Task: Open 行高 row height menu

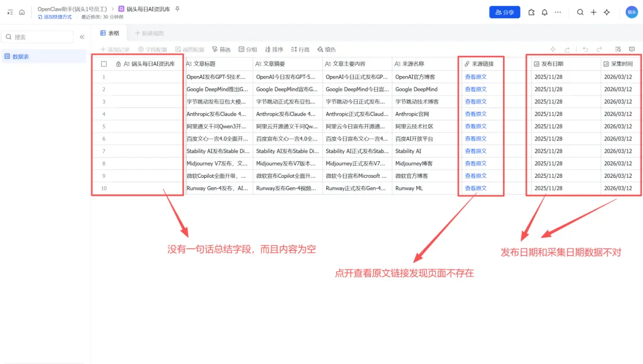Action: point(300,49)
